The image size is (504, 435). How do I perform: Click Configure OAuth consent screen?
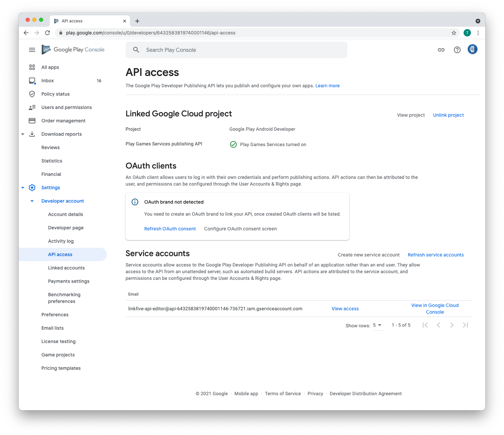[x=240, y=229]
